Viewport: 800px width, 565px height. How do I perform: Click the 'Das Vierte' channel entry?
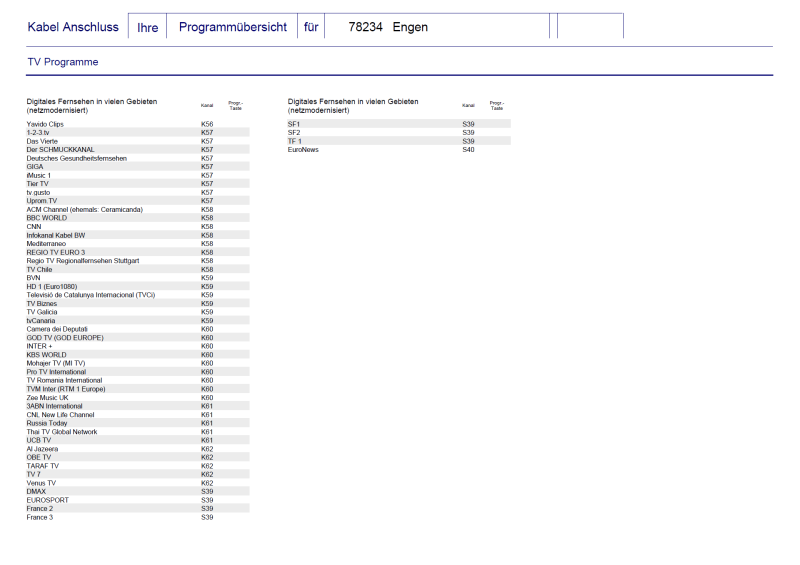138,141
